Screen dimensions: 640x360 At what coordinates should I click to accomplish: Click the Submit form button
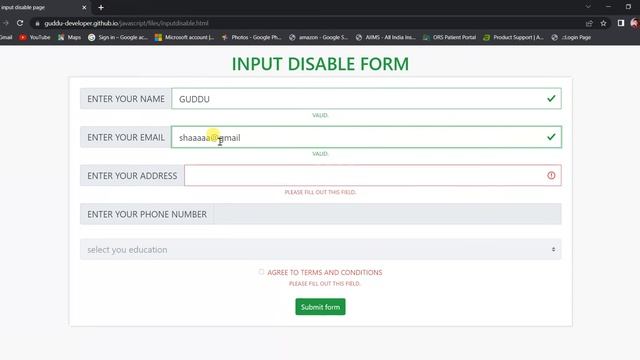[x=320, y=307]
